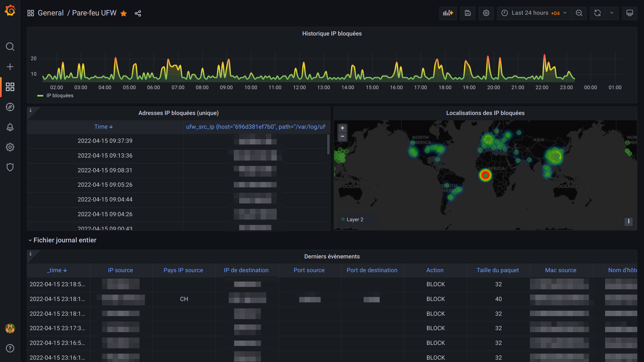Click the 2022-04-15 23:16:5... time cell
Image resolution: width=644 pixels, height=362 pixels.
pos(57,343)
